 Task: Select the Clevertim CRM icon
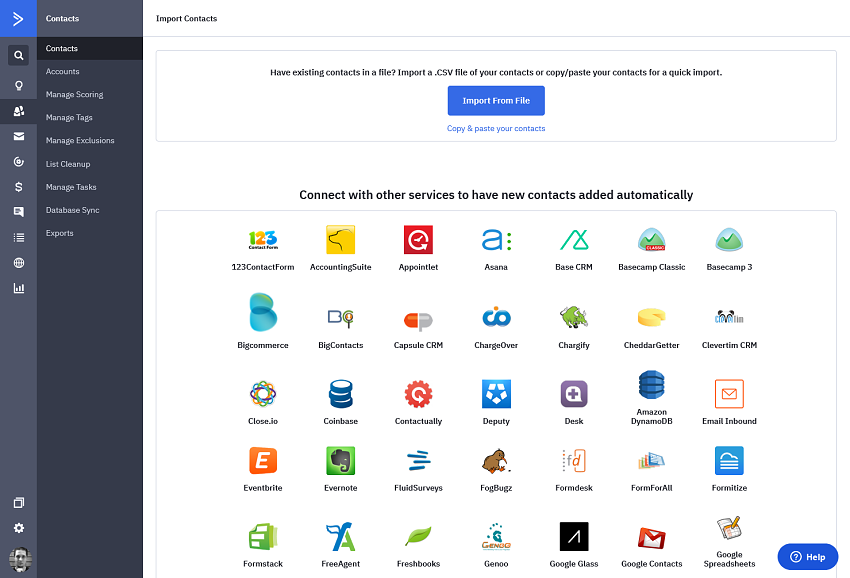729,317
